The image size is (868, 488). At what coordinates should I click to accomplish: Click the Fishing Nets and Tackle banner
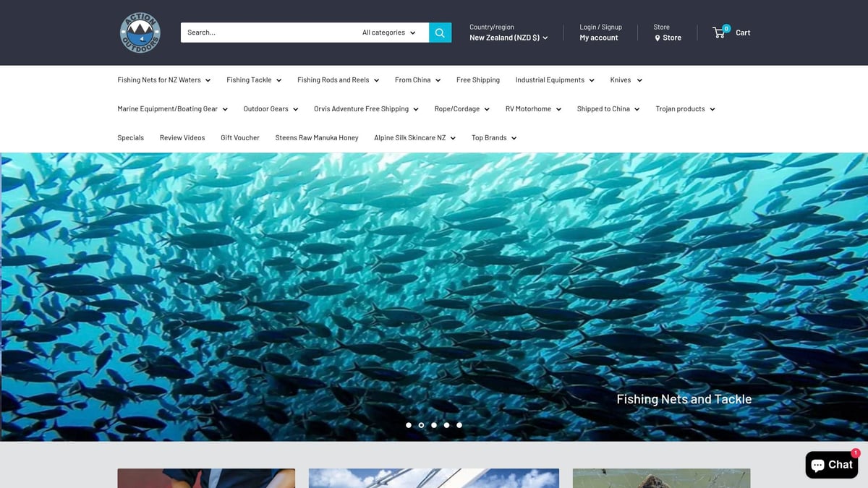[684, 398]
